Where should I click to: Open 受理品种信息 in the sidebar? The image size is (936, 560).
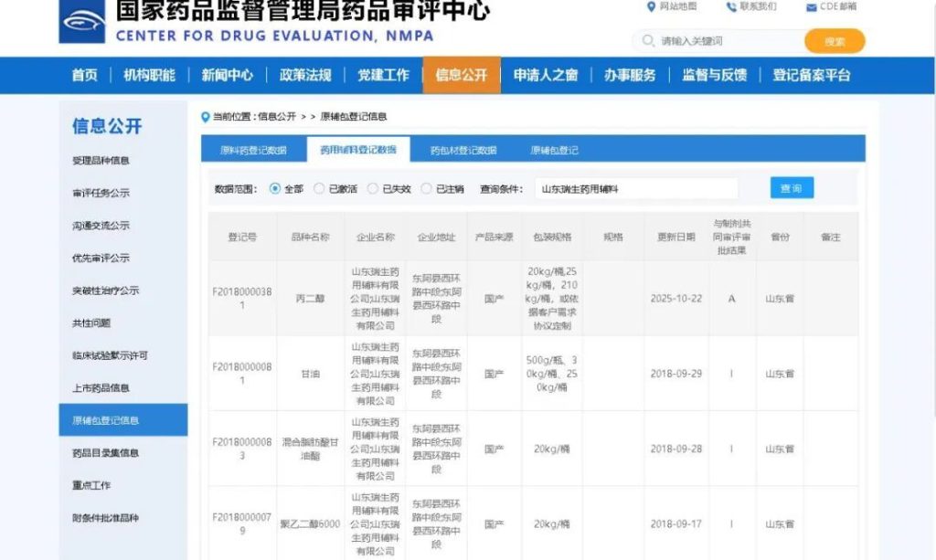pyautogui.click(x=101, y=161)
